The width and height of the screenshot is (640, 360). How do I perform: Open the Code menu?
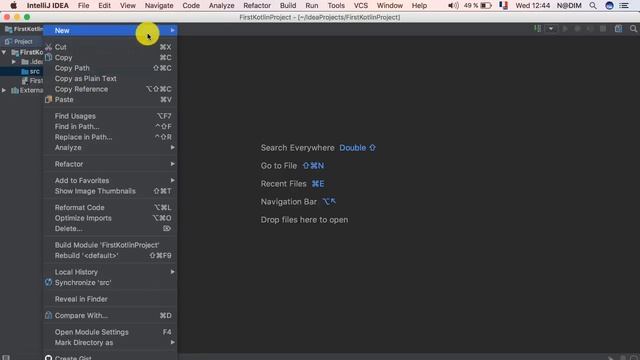click(191, 5)
